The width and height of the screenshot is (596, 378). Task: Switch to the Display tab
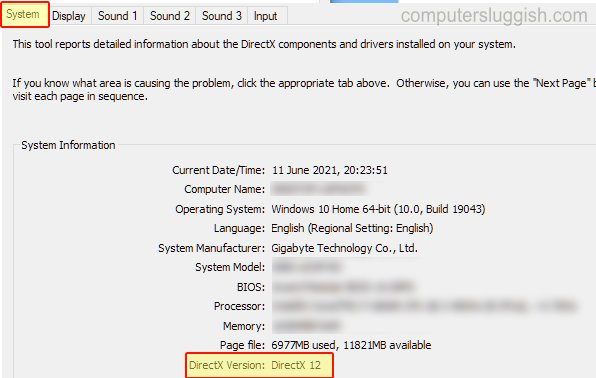click(69, 16)
